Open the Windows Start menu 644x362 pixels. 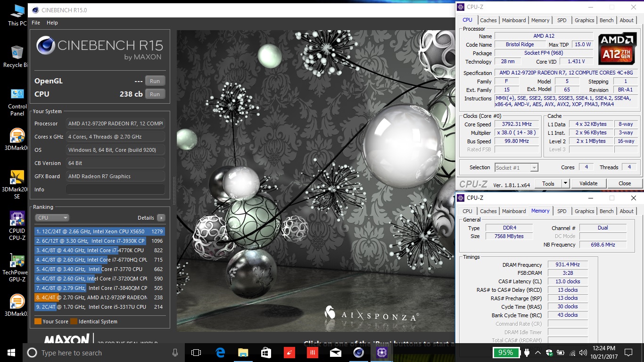(11, 353)
